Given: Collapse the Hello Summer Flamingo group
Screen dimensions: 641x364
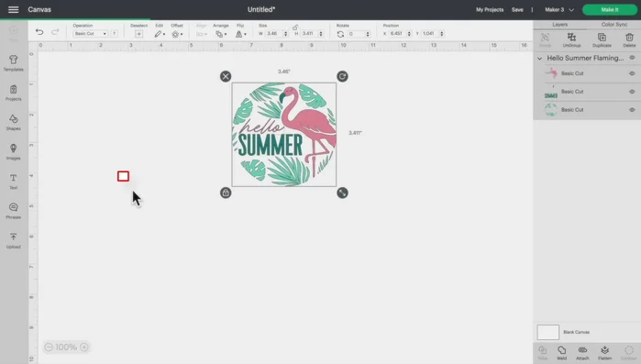Looking at the screenshot, I should (x=539, y=59).
